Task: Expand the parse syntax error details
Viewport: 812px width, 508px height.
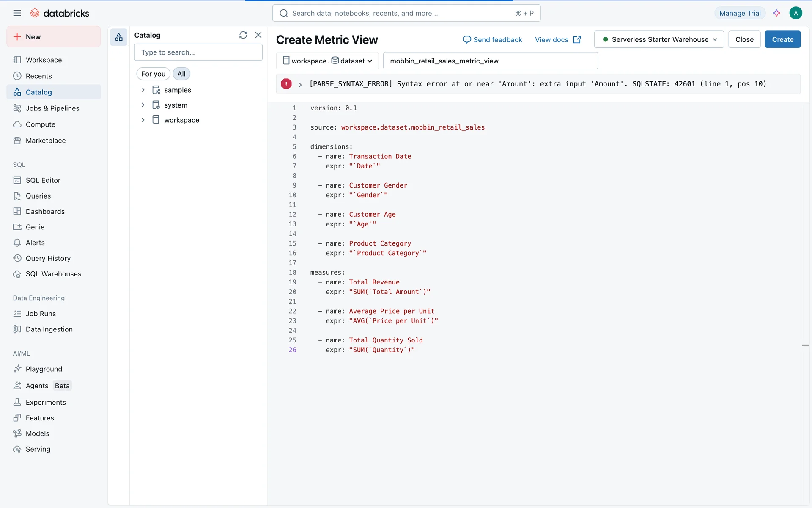Action: [x=300, y=84]
